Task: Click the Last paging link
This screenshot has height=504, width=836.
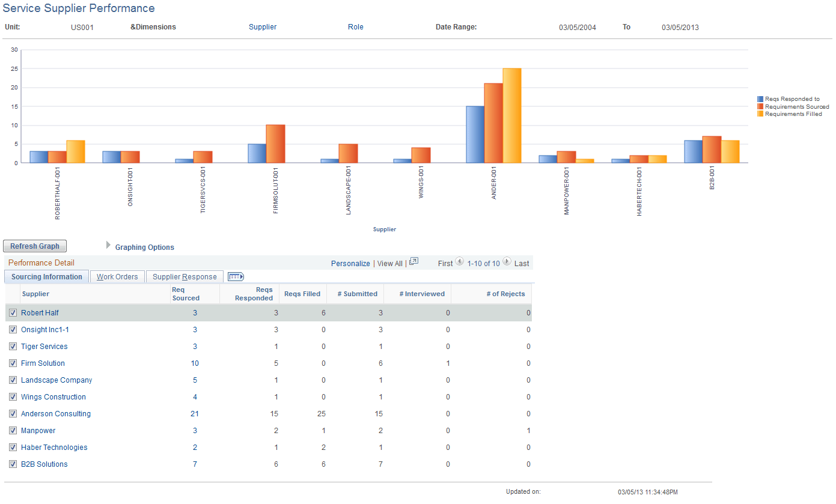Action: point(520,263)
